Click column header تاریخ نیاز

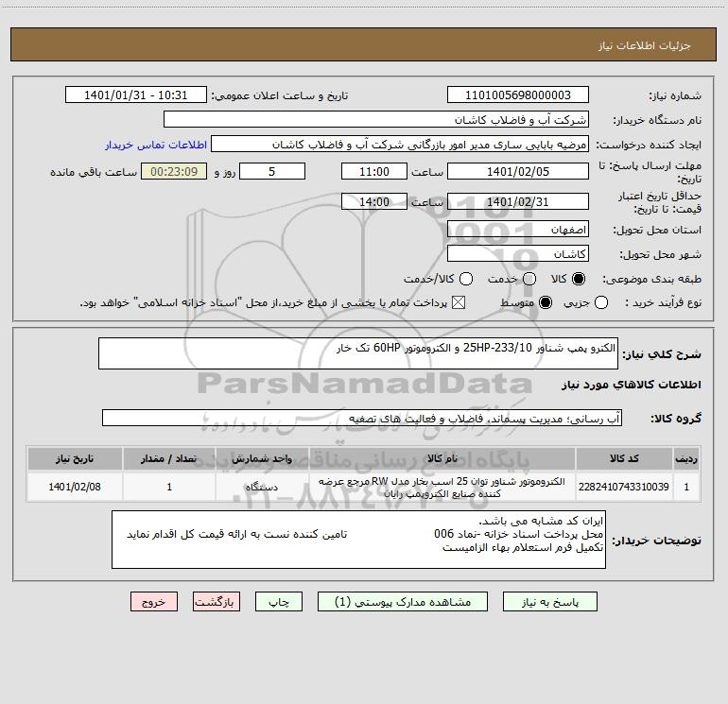click(x=75, y=458)
